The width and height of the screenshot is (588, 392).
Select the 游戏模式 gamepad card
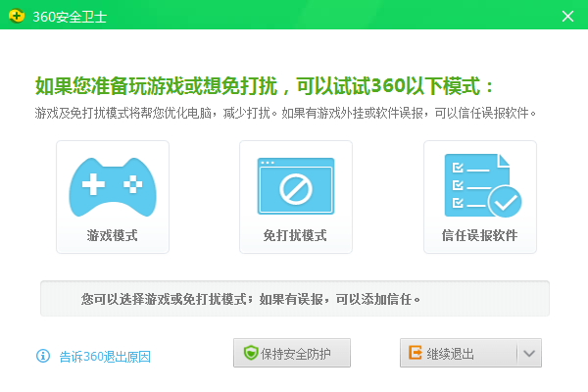pyautogui.click(x=113, y=197)
